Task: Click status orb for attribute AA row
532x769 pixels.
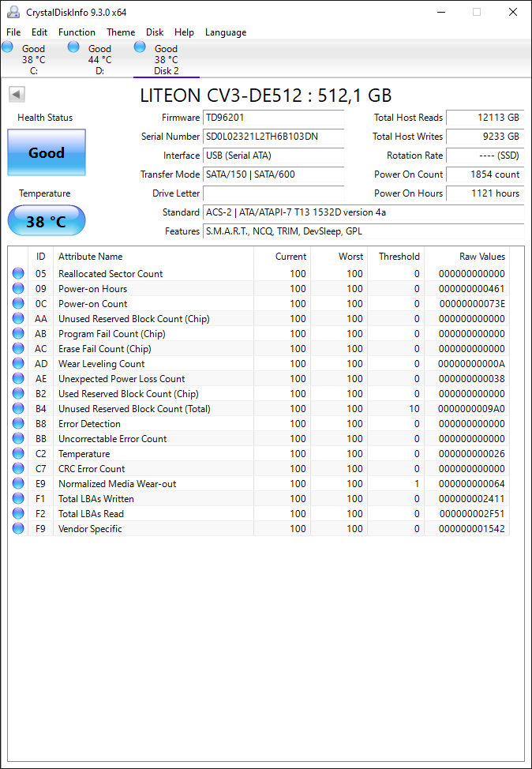Action: (18, 318)
